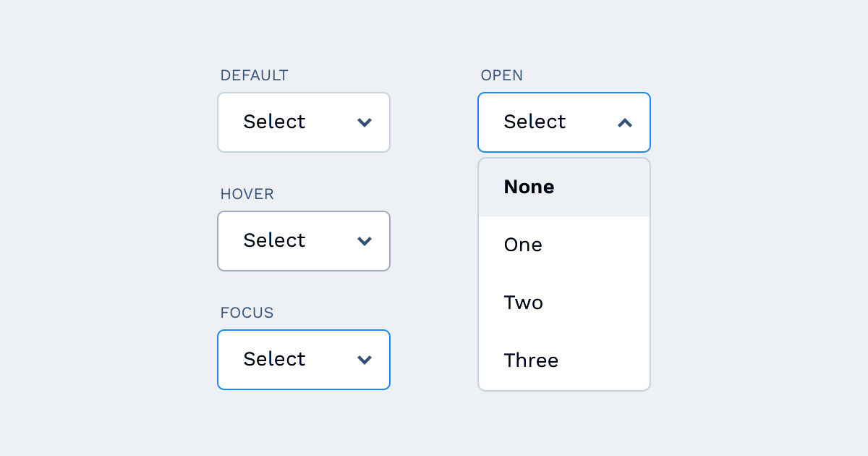The image size is (868, 456).
Task: Collapse the Open select using up chevron
Action: [625, 122]
